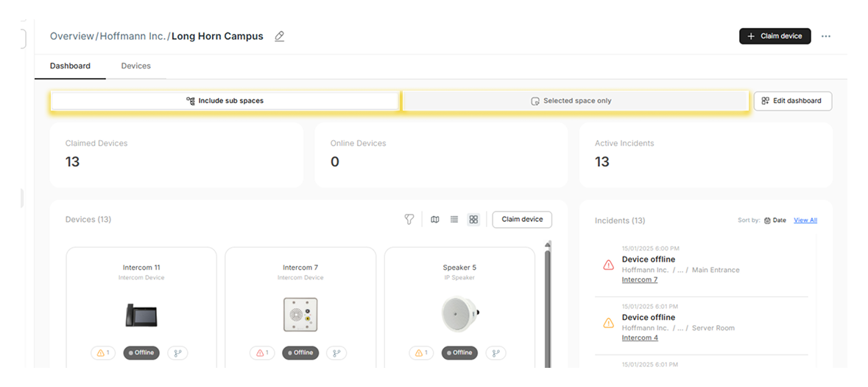Toggle Selected space only view
The height and width of the screenshot is (387, 868).
pos(576,101)
